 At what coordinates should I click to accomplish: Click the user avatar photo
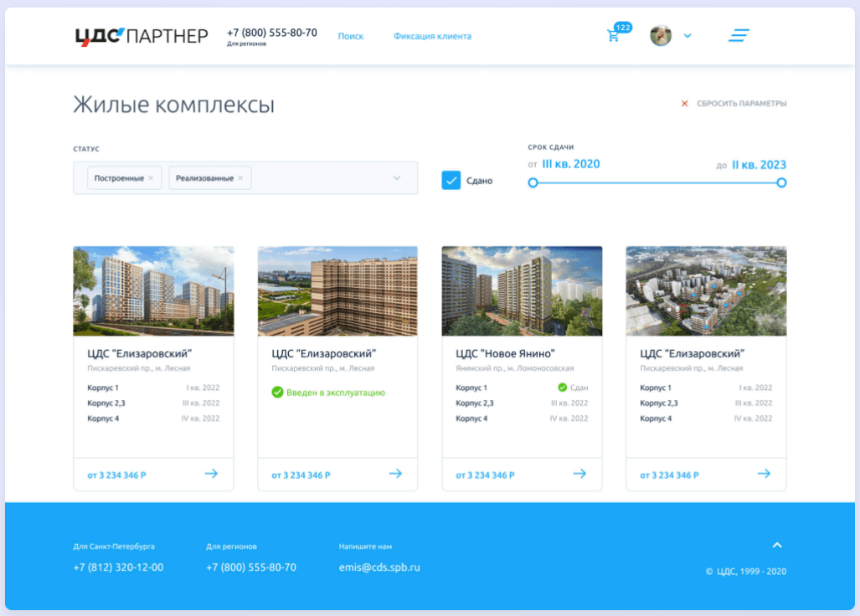[x=661, y=36]
